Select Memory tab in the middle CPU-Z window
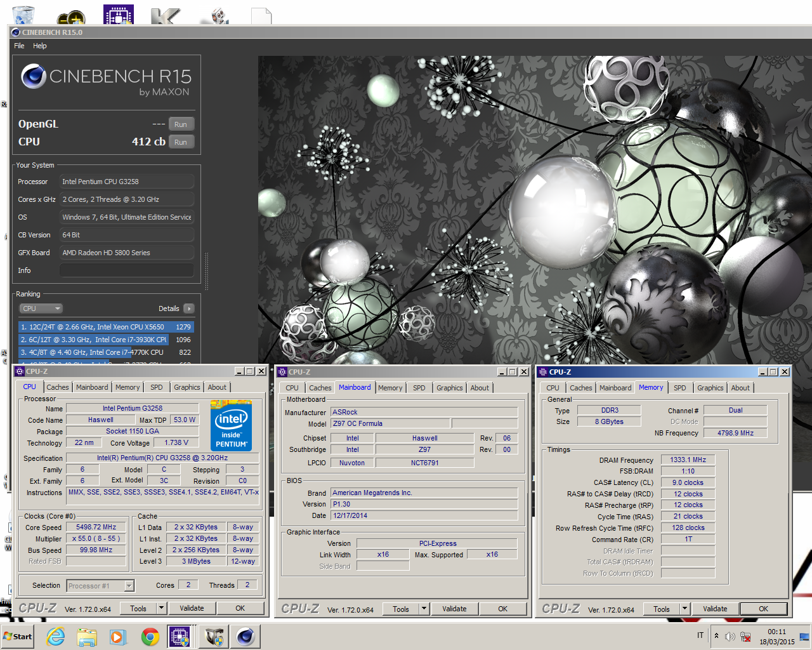The width and height of the screenshot is (812, 650). click(x=390, y=388)
